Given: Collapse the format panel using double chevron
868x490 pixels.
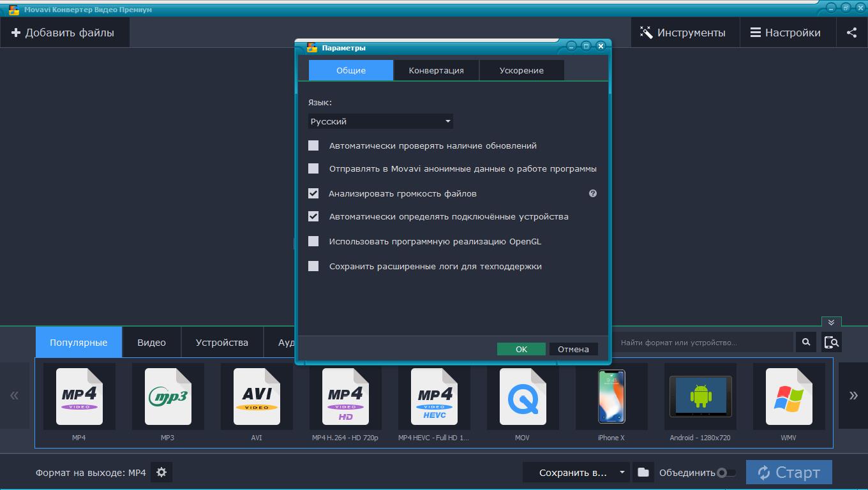Looking at the screenshot, I should pyautogui.click(x=831, y=322).
